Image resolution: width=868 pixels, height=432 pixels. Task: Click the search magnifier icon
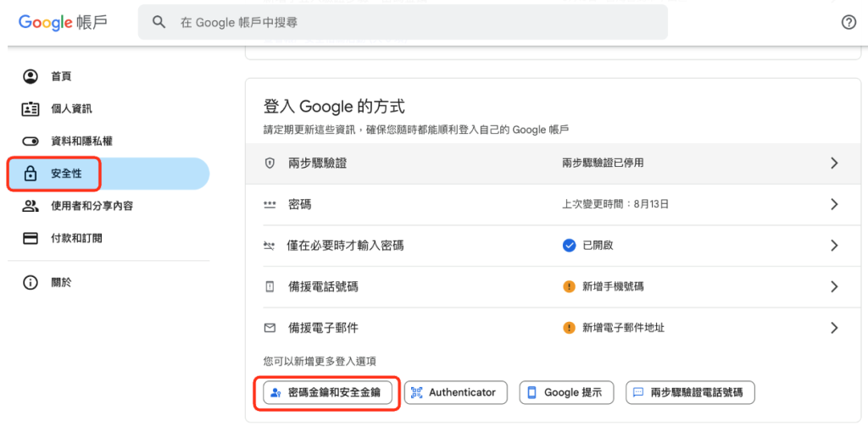click(x=159, y=22)
